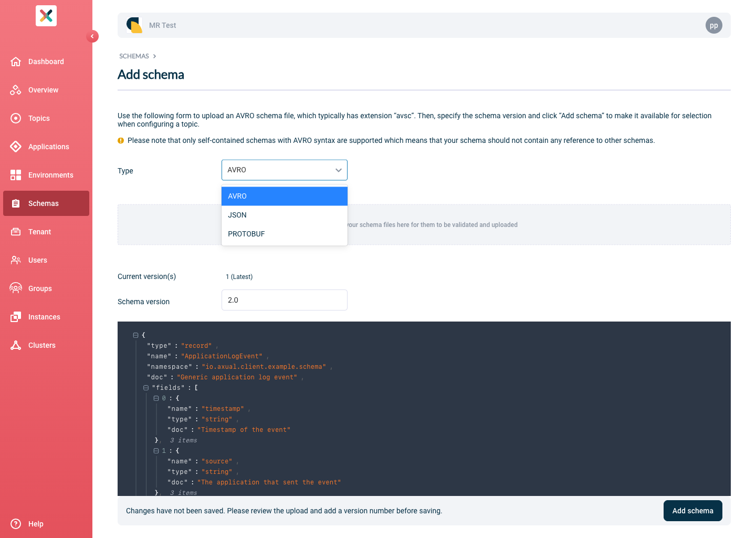Image resolution: width=756 pixels, height=538 pixels.
Task: Click the Dashboard home icon in sidebar
Action: pyautogui.click(x=16, y=61)
